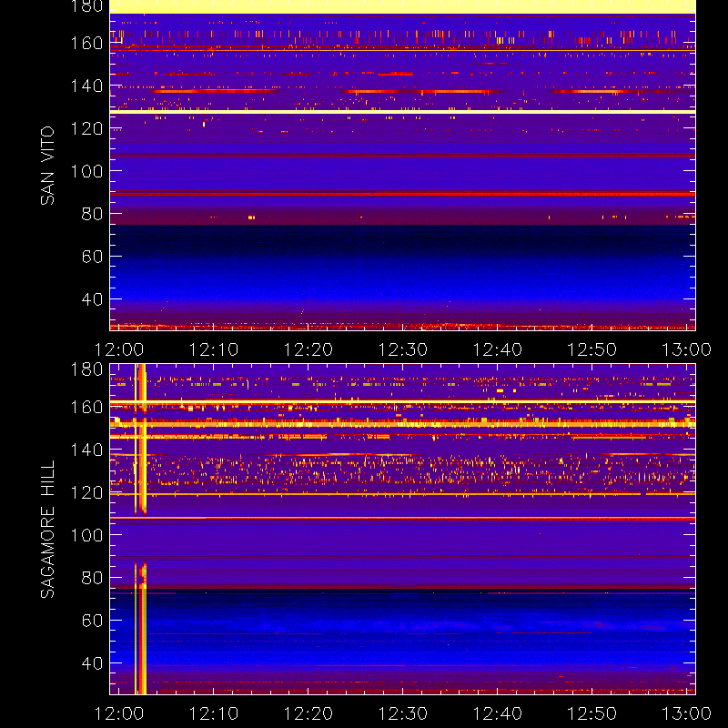Image resolution: width=728 pixels, height=728 pixels.
Task: Pick the 160 label on SAGAMORE HILL axis
Action: (x=86, y=407)
